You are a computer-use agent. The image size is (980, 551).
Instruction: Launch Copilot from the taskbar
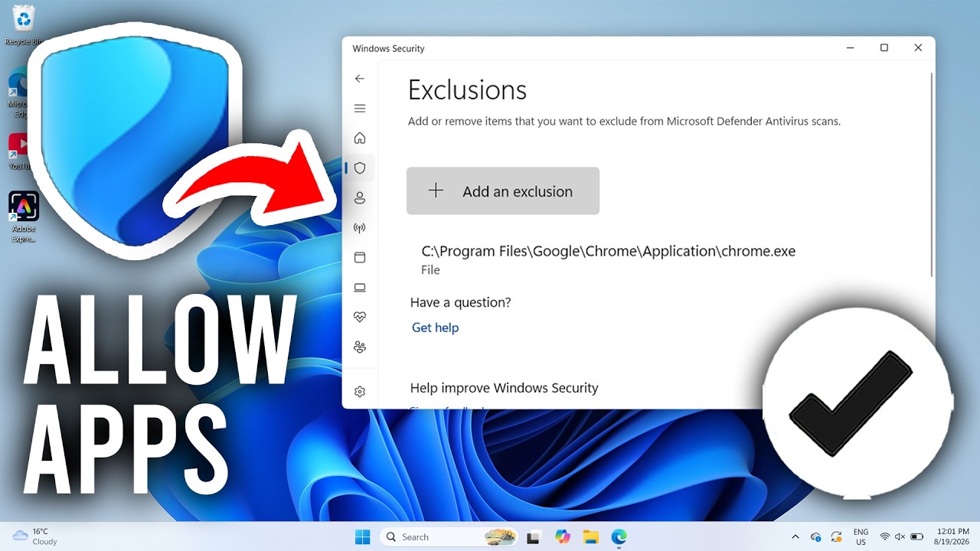click(x=563, y=536)
